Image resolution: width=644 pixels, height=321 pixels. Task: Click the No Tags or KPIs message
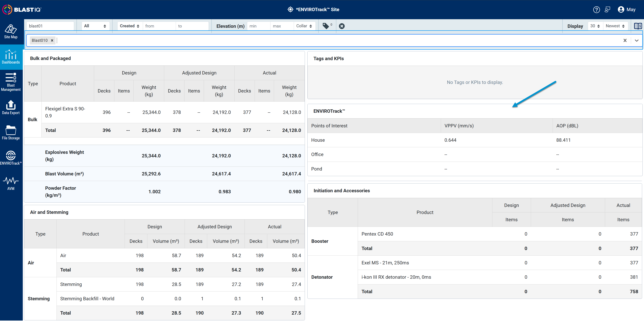click(x=475, y=82)
